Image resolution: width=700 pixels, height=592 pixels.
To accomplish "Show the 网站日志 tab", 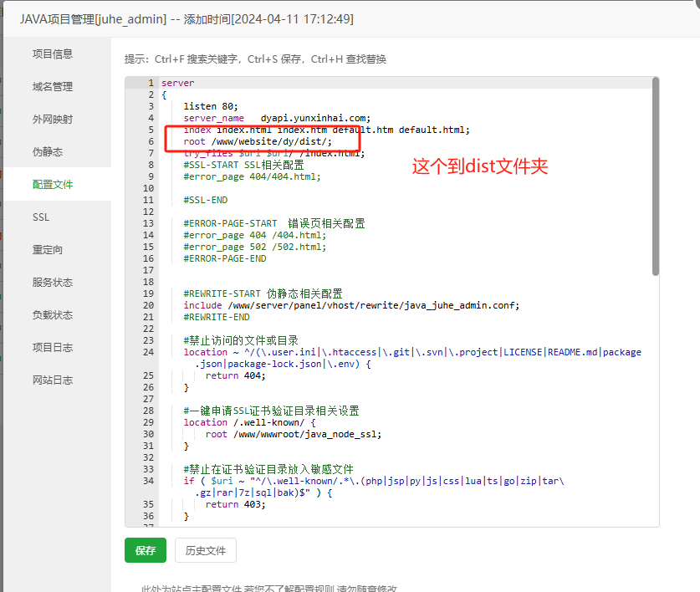I will pos(53,380).
